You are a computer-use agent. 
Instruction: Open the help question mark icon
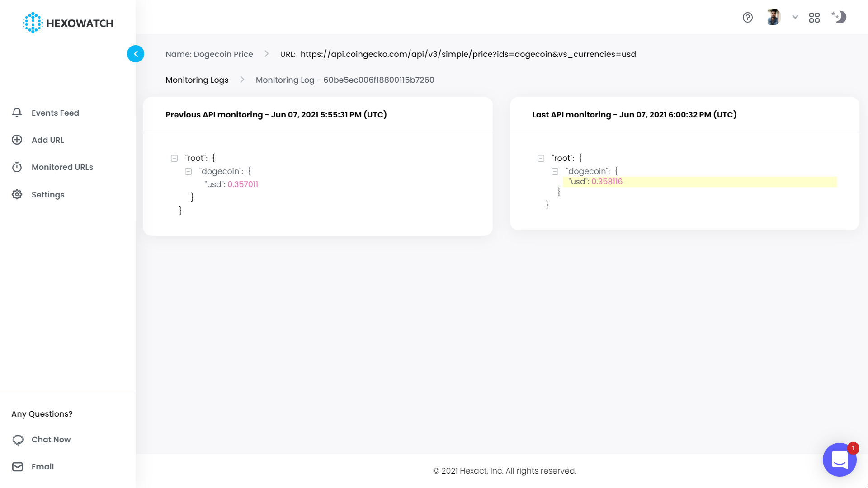(x=748, y=17)
